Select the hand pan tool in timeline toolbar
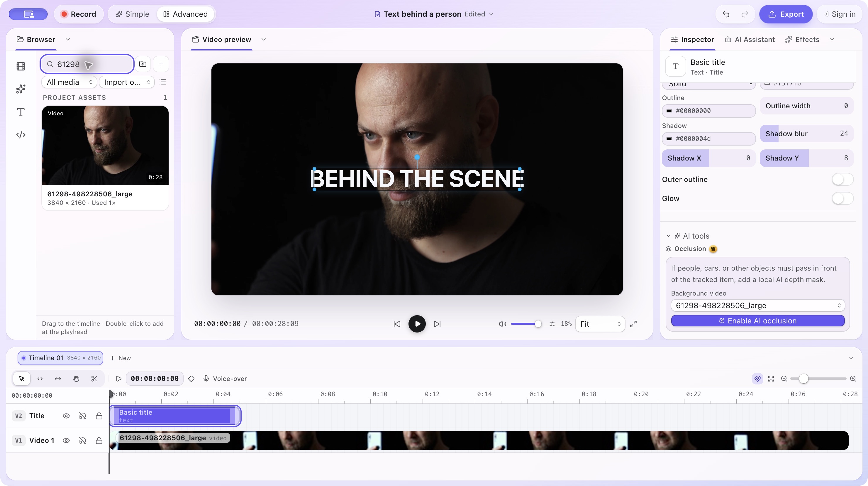The image size is (868, 486). pos(76,378)
